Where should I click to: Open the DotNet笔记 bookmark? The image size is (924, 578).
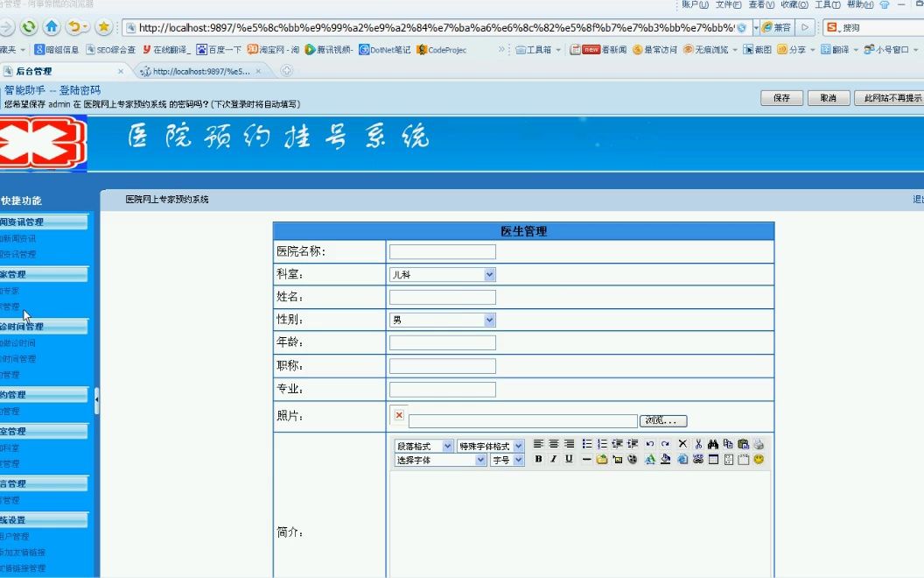click(385, 50)
